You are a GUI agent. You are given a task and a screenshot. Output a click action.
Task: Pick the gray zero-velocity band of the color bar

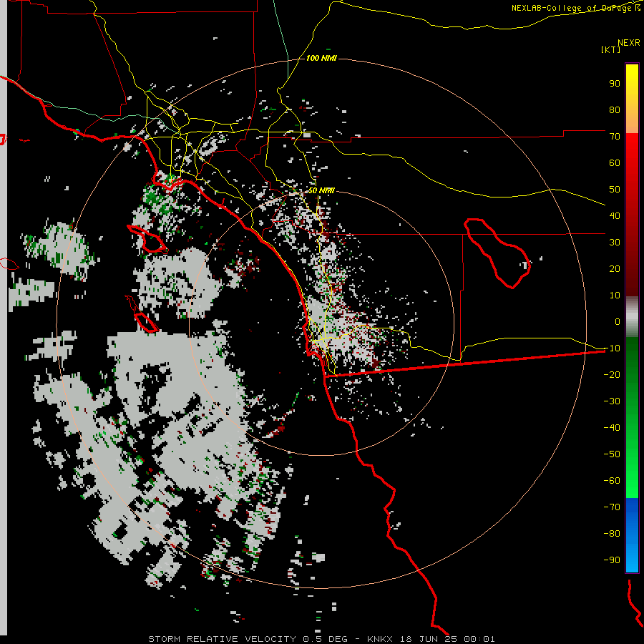tap(632, 317)
